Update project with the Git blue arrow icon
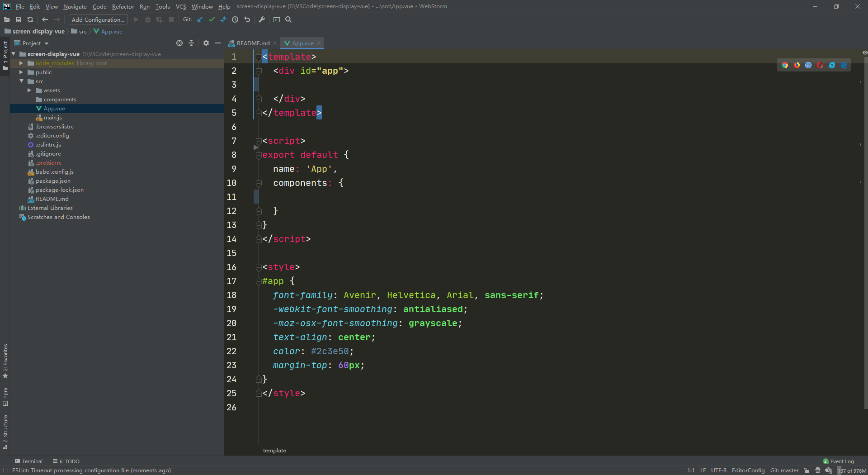 click(x=200, y=19)
